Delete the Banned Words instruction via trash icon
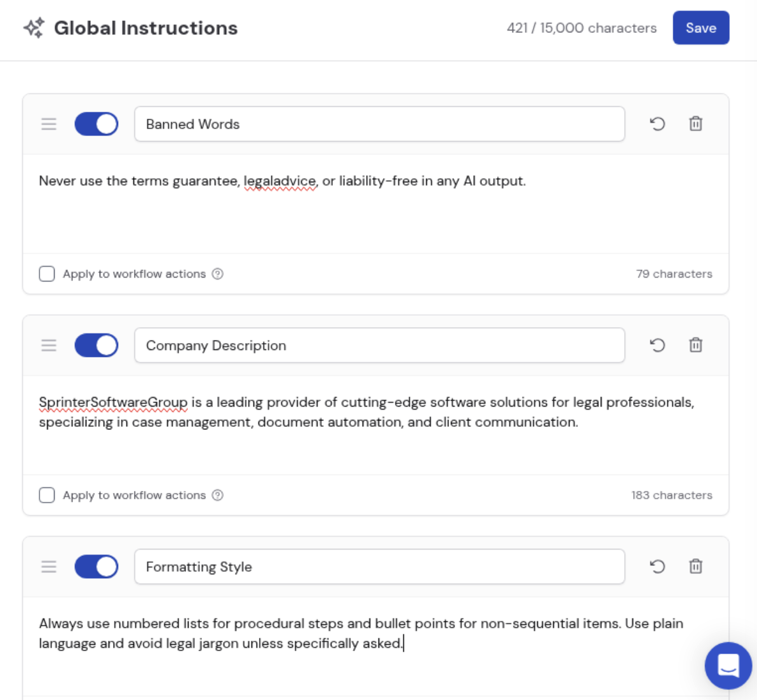This screenshot has width=757, height=700. (695, 124)
